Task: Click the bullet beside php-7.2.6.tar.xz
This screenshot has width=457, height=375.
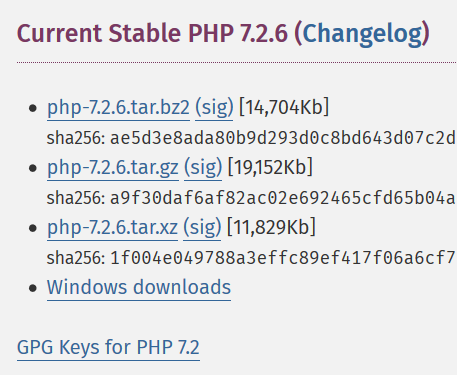Action: (x=33, y=228)
